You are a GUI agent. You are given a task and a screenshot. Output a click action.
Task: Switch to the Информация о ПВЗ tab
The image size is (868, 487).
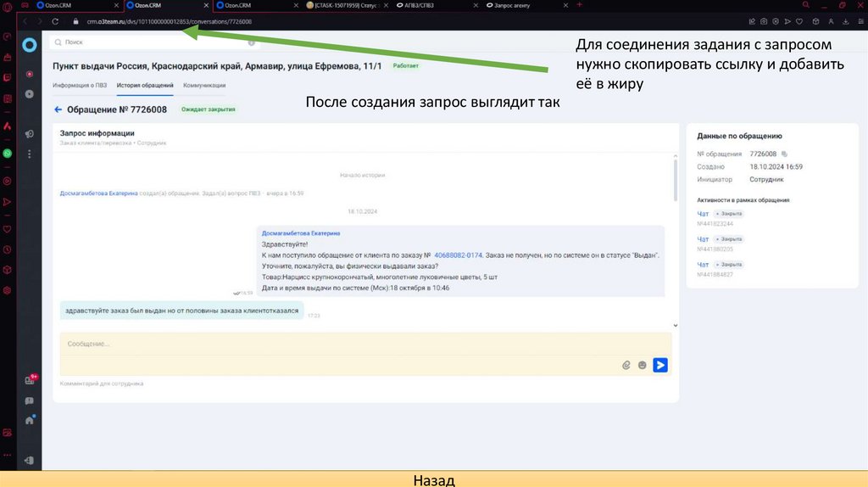point(80,86)
